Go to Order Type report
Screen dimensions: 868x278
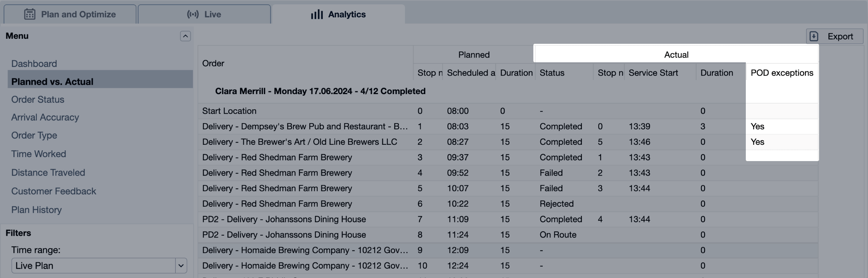[x=34, y=135]
